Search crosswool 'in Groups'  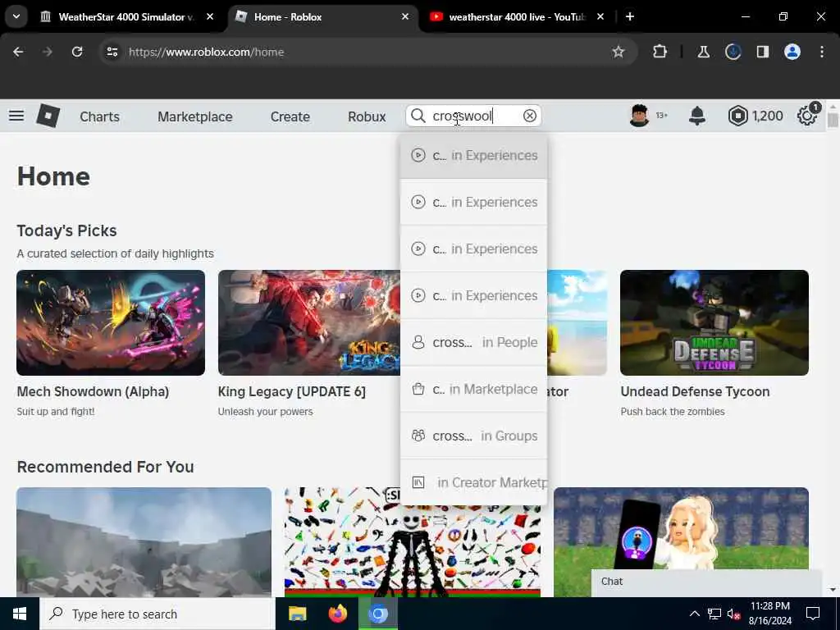(473, 436)
